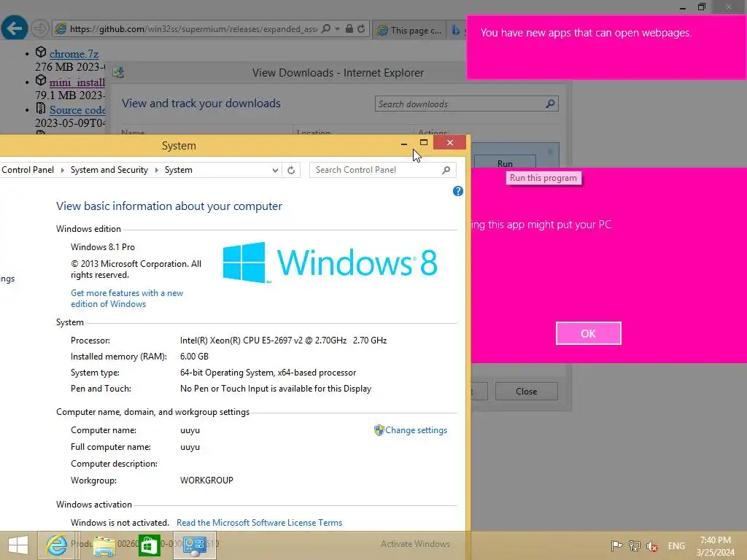Click the Search Control Panel field

pyautogui.click(x=382, y=170)
